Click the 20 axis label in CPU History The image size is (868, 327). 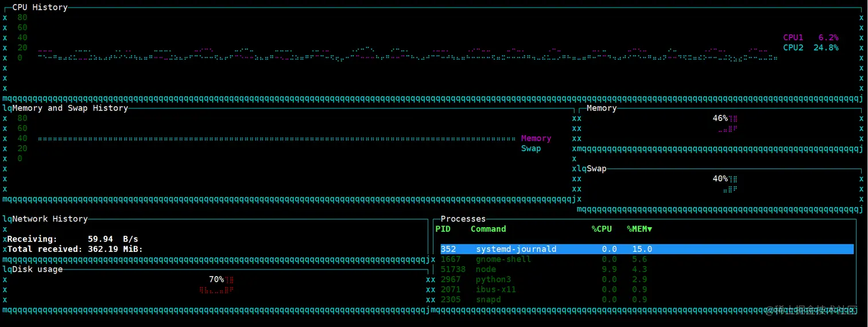(22, 48)
